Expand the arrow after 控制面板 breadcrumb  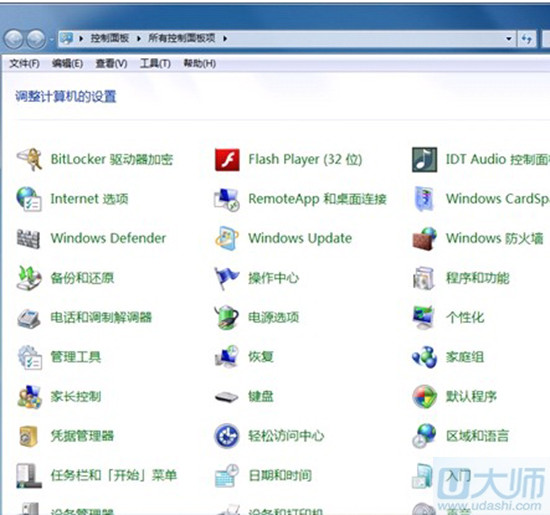(x=139, y=38)
